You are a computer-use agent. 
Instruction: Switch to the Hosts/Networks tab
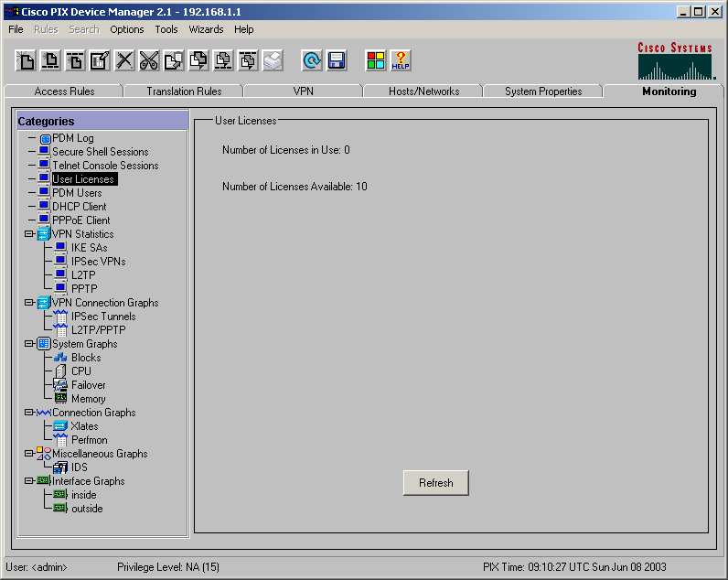click(x=423, y=91)
